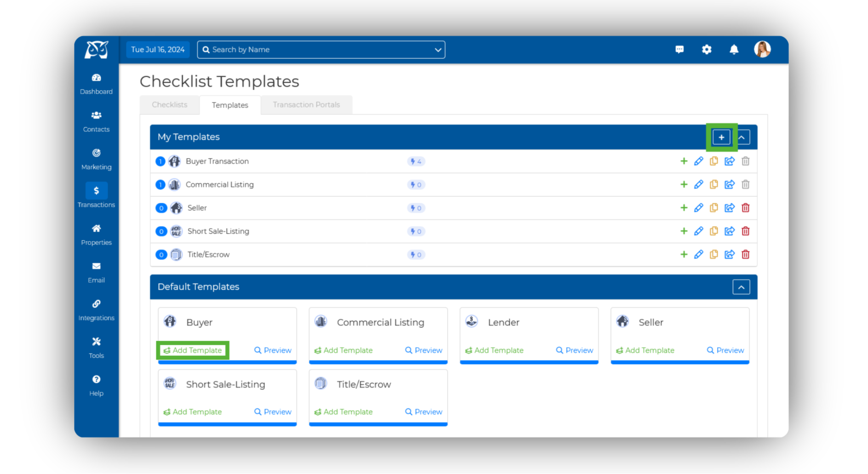Open Contacts in the sidebar
This screenshot has height=474, width=868.
pyautogui.click(x=96, y=122)
